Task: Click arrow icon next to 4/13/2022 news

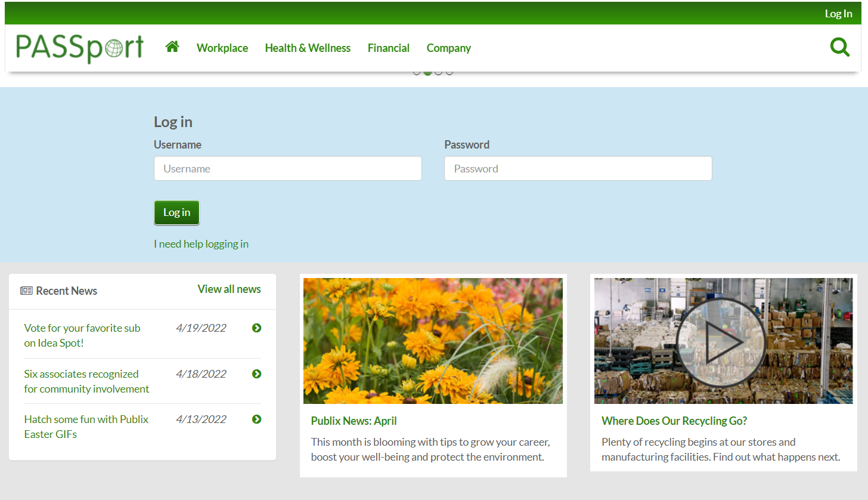Action: pos(257,419)
